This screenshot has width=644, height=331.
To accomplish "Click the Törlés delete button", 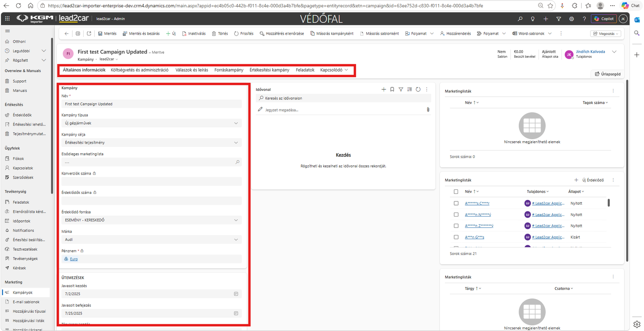I will click(x=220, y=33).
